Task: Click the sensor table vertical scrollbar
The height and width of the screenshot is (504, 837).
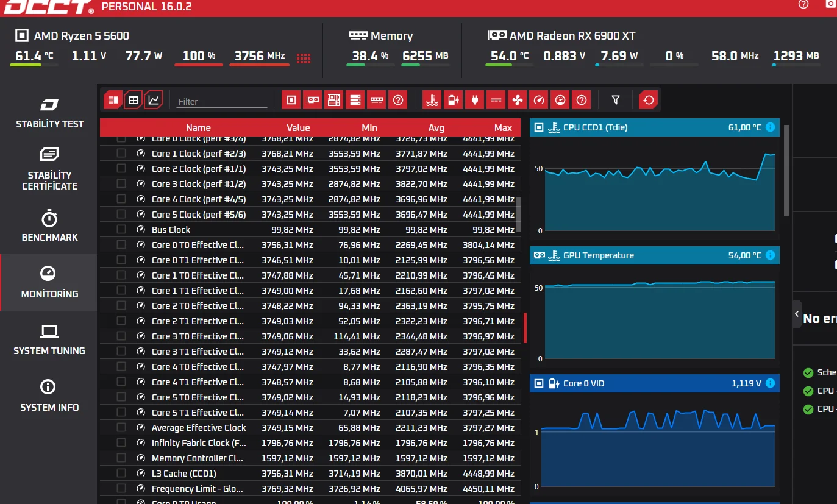Action: pyautogui.click(x=518, y=215)
